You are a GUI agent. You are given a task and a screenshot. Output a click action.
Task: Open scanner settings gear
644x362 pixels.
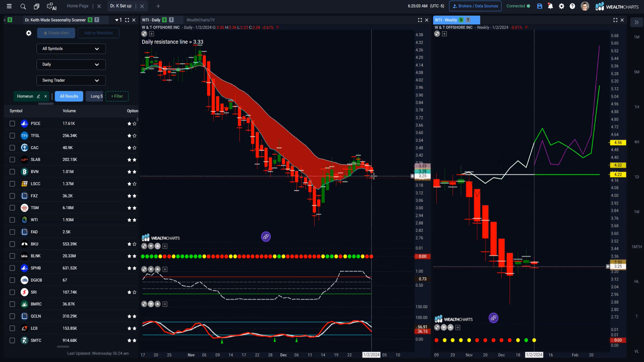pos(29,33)
